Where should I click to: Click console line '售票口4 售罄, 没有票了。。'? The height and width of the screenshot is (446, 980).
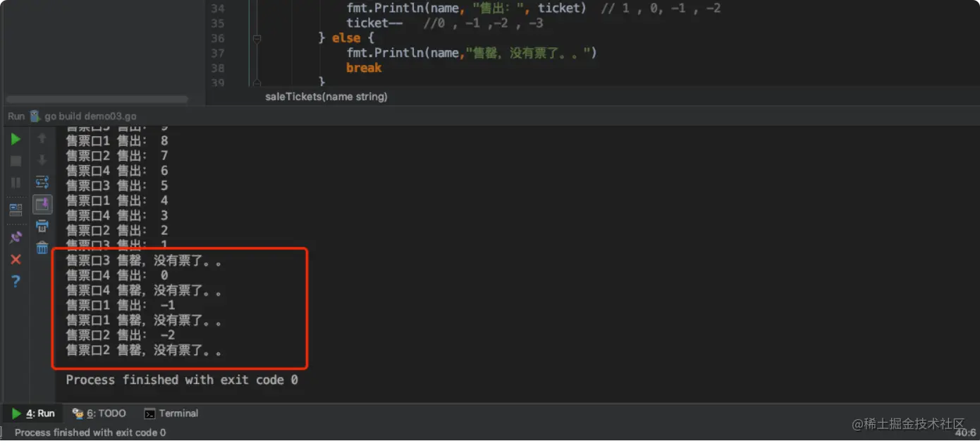(x=144, y=290)
